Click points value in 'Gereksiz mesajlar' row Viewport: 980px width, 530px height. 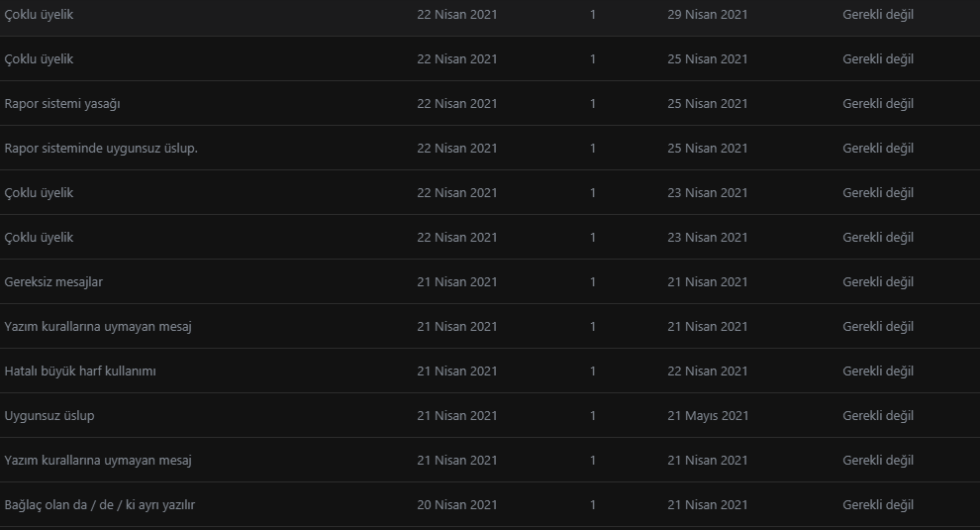click(593, 282)
